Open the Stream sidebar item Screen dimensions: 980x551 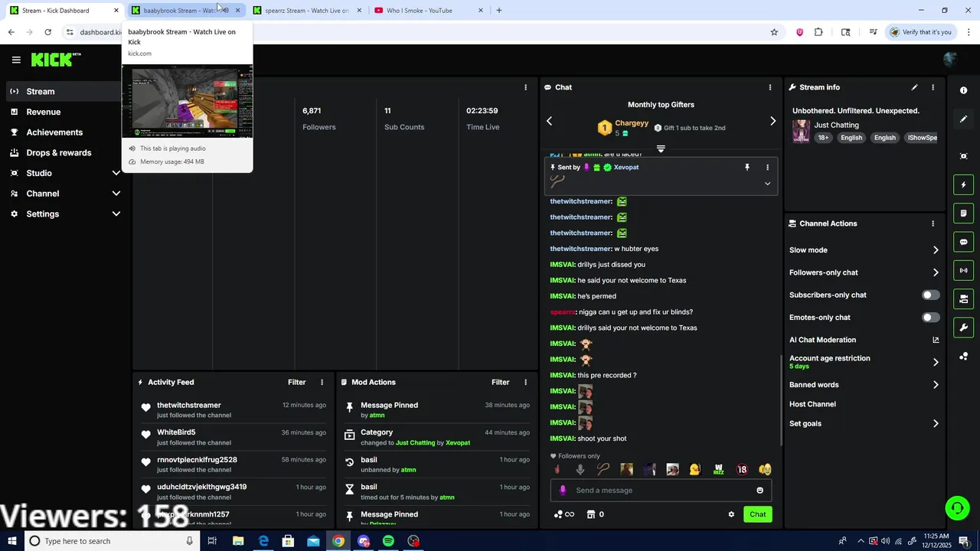click(64, 91)
